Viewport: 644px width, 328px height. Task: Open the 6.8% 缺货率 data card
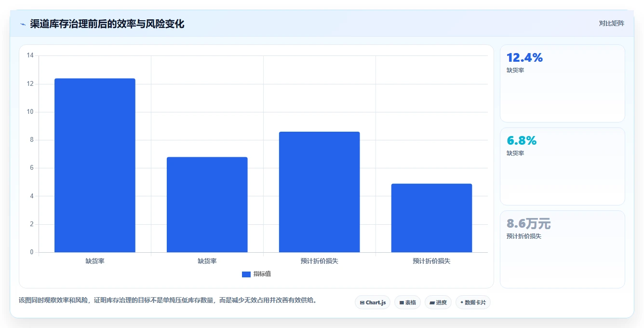coord(563,166)
